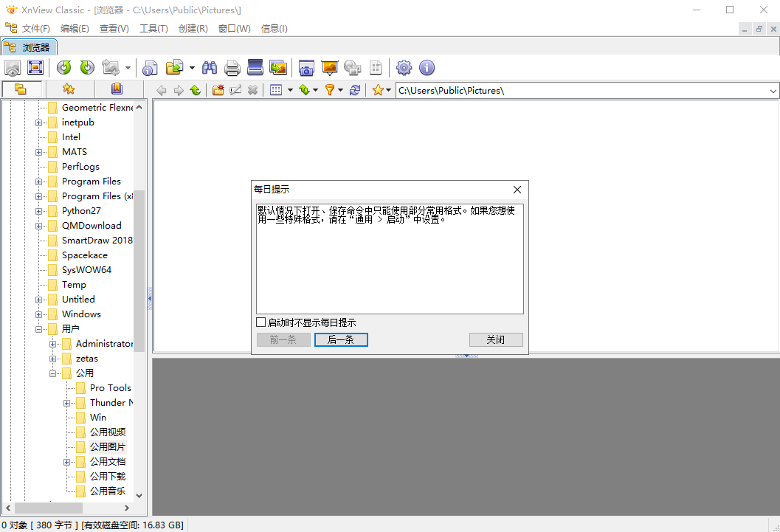Select the SmartDraw 2018 folder
The height and width of the screenshot is (532, 780).
[97, 240]
